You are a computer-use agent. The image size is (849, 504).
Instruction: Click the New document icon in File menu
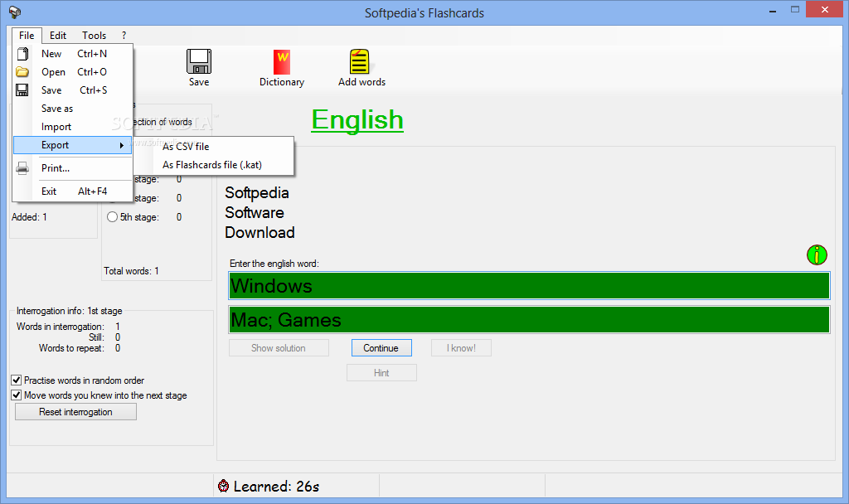pyautogui.click(x=22, y=54)
